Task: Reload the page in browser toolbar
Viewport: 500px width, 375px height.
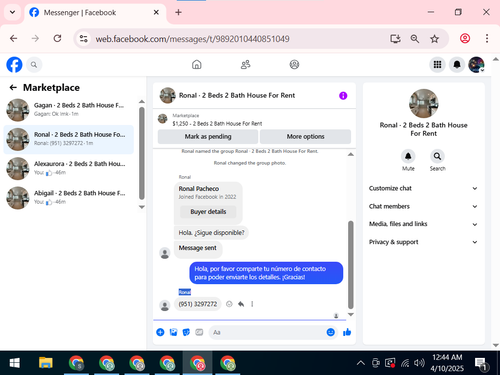Action: pos(57,39)
